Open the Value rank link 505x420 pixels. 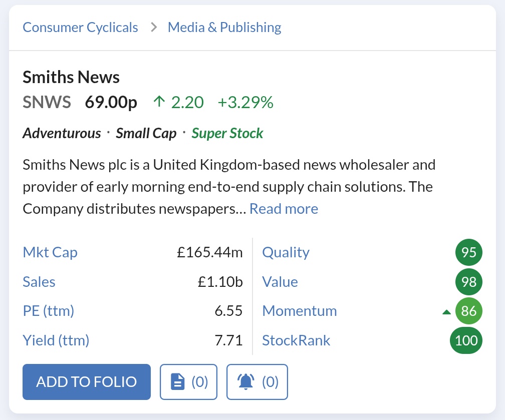click(280, 282)
